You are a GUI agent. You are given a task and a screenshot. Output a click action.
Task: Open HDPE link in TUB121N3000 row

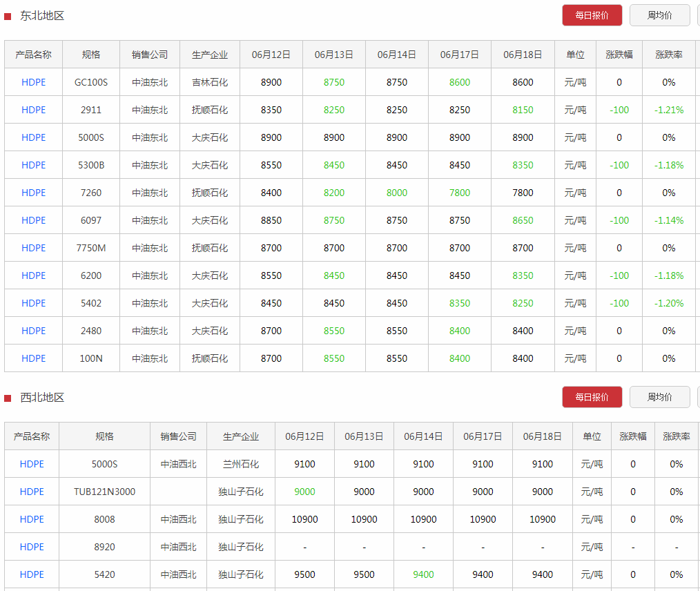click(32, 492)
